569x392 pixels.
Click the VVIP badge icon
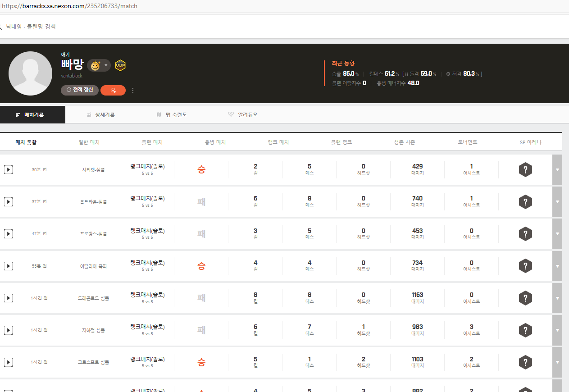click(x=120, y=66)
